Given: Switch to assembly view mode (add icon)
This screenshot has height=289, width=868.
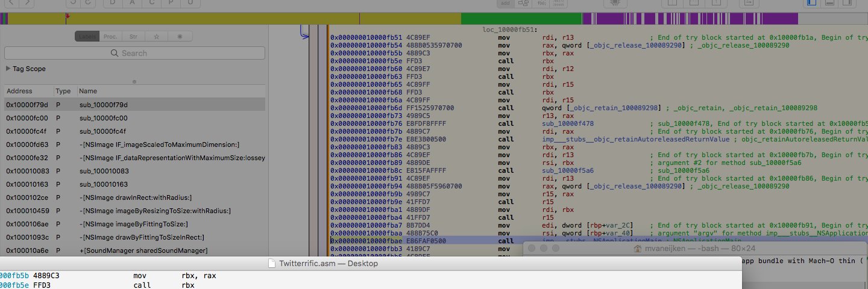Looking at the screenshot, I should pos(506,3).
